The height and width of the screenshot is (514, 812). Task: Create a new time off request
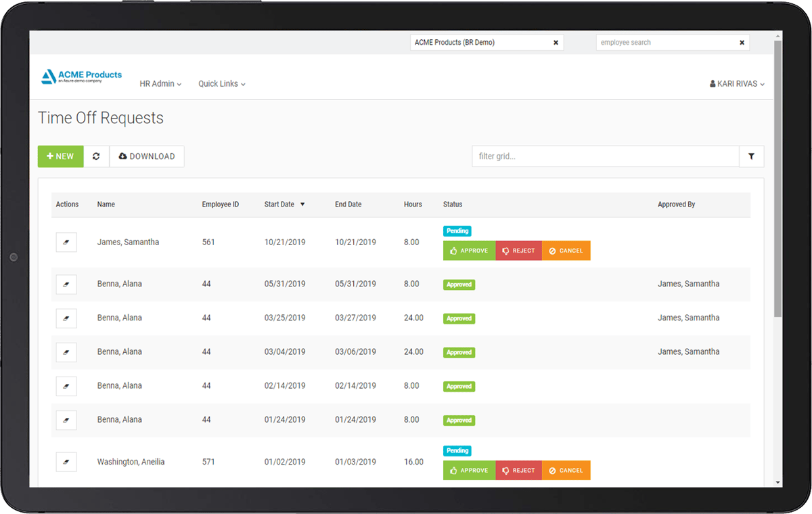pos(60,156)
